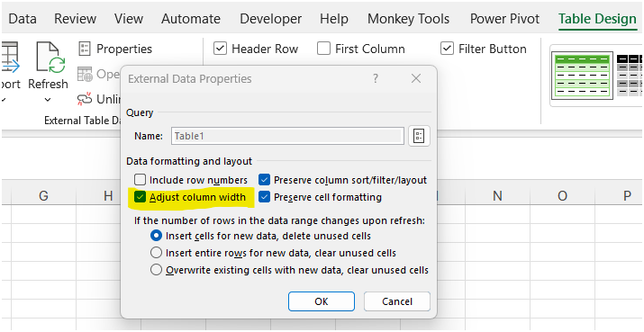
Task: Select Insert cells for new data option
Action: point(156,236)
